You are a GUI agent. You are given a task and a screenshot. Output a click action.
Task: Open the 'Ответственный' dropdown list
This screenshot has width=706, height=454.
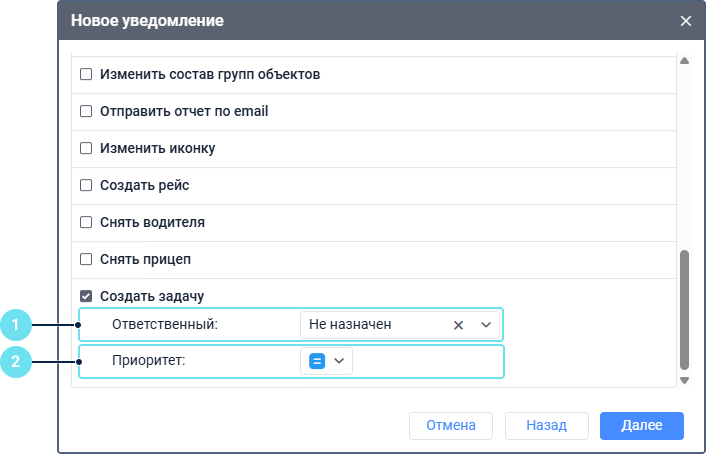pyautogui.click(x=486, y=325)
